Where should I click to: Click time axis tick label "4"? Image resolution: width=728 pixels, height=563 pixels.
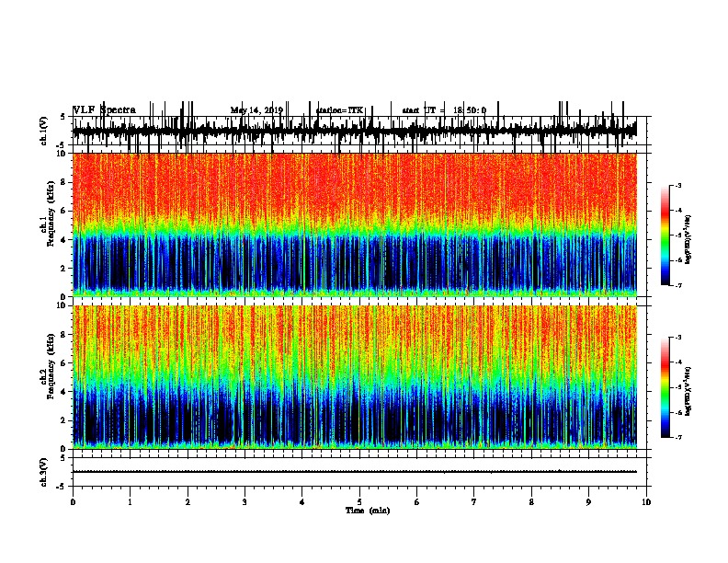(302, 502)
